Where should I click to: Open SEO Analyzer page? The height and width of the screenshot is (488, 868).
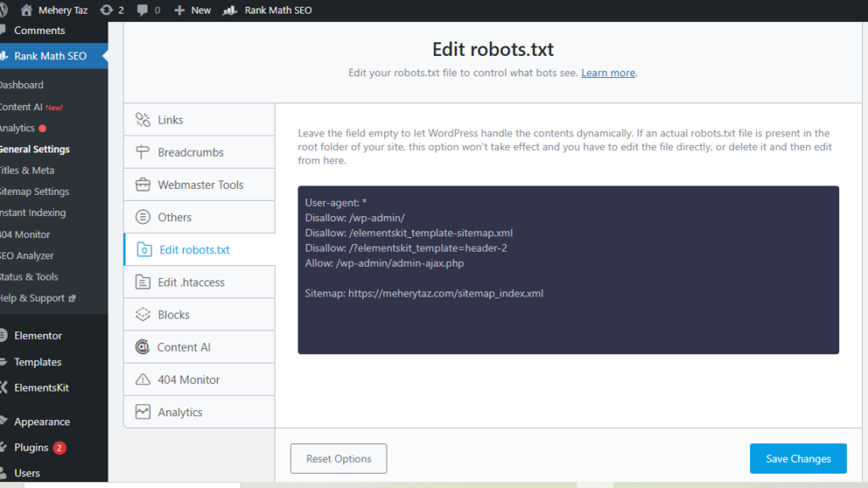[x=27, y=256]
